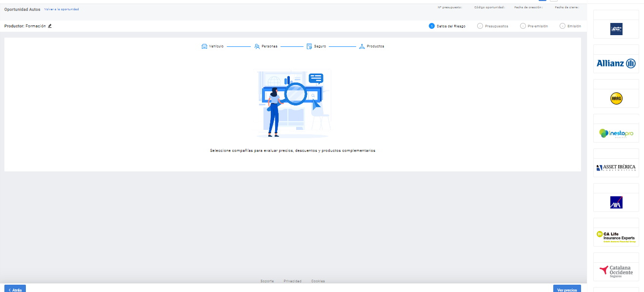Click the step 4 circle icon

tap(563, 26)
